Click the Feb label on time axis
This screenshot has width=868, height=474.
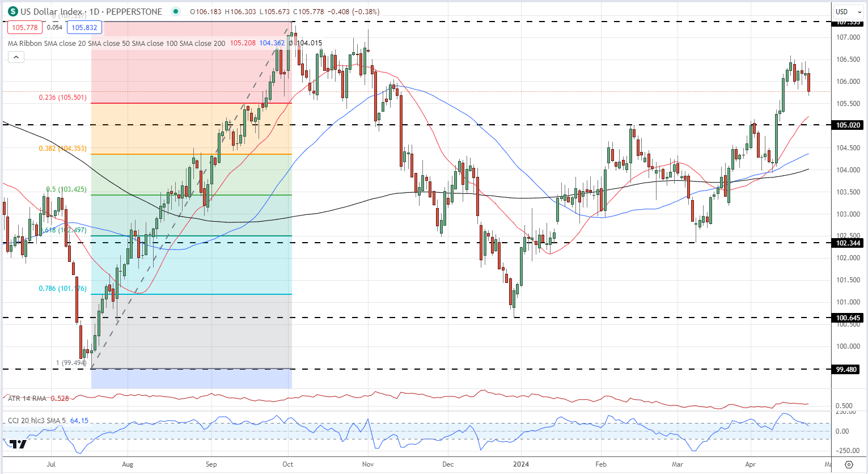(601, 464)
